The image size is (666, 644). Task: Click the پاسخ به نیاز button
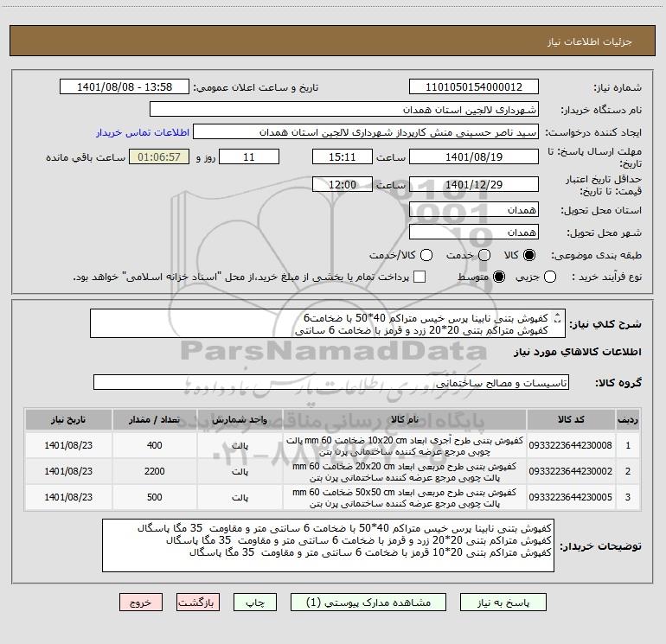tap(503, 603)
